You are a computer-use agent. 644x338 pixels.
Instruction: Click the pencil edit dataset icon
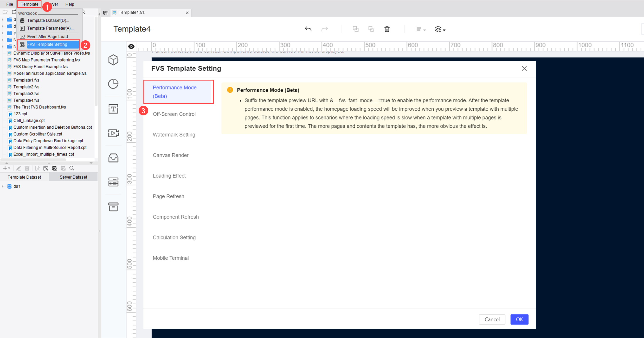click(x=18, y=168)
